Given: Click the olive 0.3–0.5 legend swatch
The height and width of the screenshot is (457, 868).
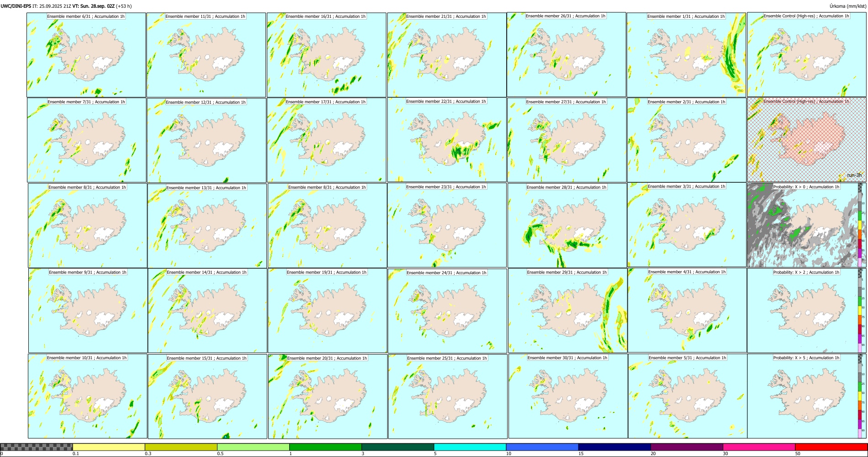Looking at the screenshot, I should click(181, 447).
